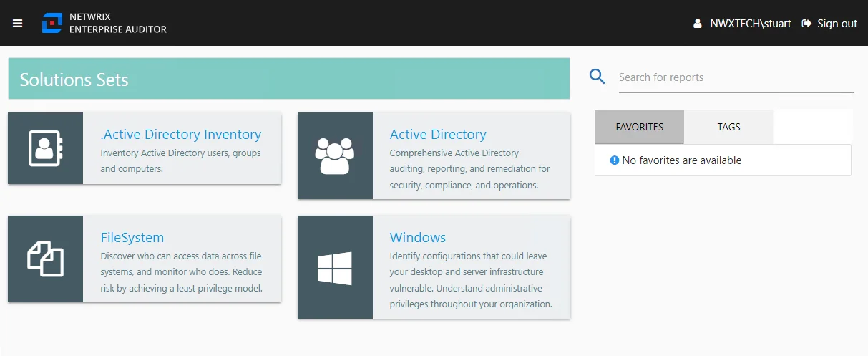Image resolution: width=868 pixels, height=356 pixels.
Task: Open the Windows solution link
Action: coord(418,237)
